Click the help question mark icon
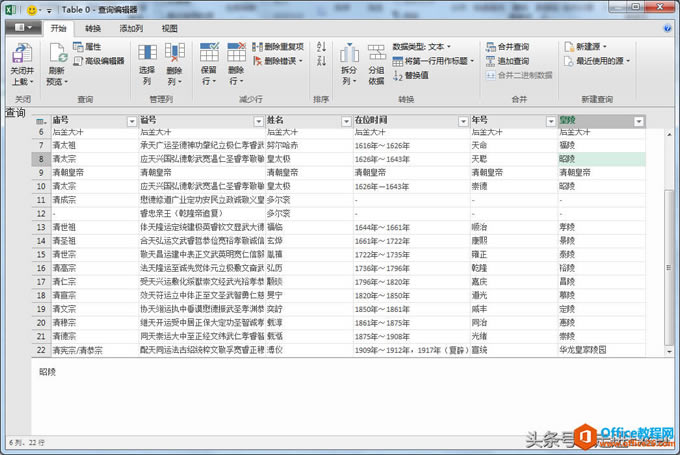The image size is (680, 455). pyautogui.click(x=667, y=29)
